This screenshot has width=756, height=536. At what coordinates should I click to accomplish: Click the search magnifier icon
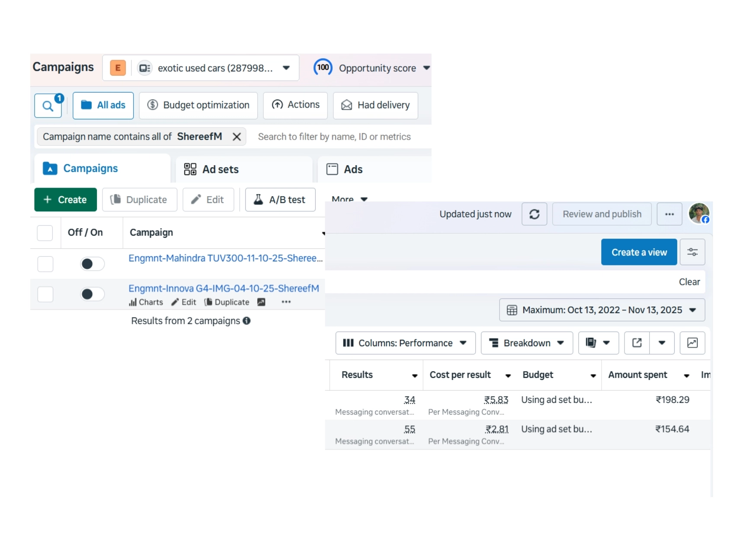tap(48, 105)
